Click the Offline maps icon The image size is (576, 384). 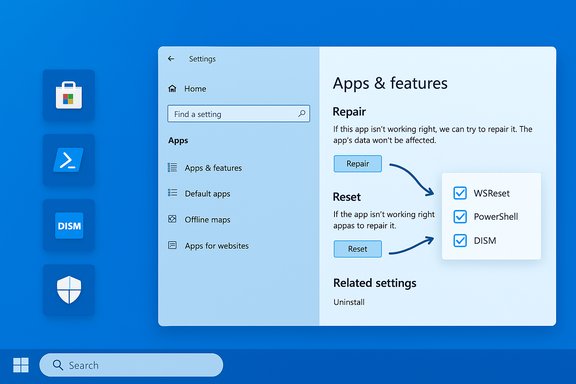pyautogui.click(x=172, y=219)
